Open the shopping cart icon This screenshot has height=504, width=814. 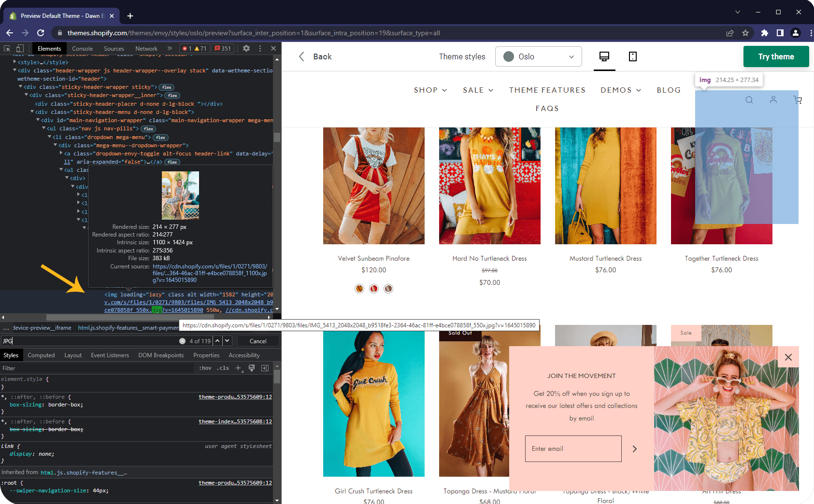(x=798, y=100)
